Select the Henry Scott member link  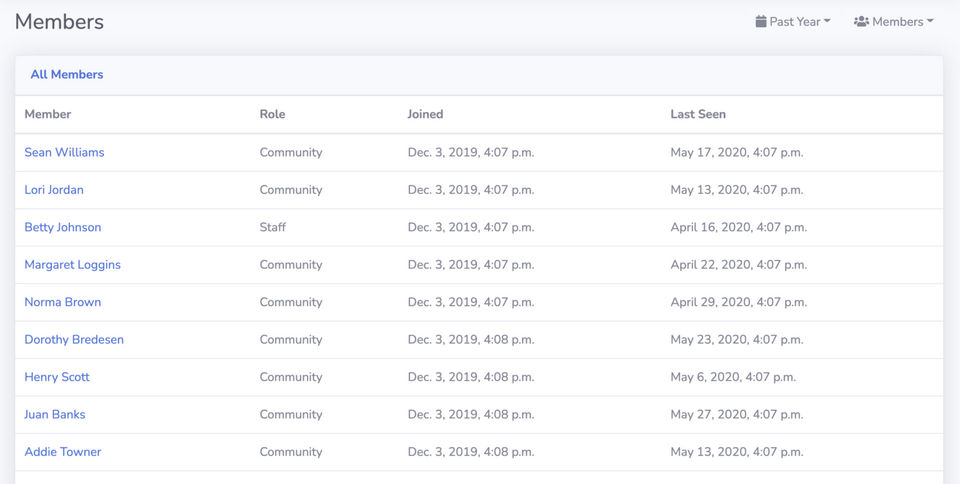click(57, 377)
